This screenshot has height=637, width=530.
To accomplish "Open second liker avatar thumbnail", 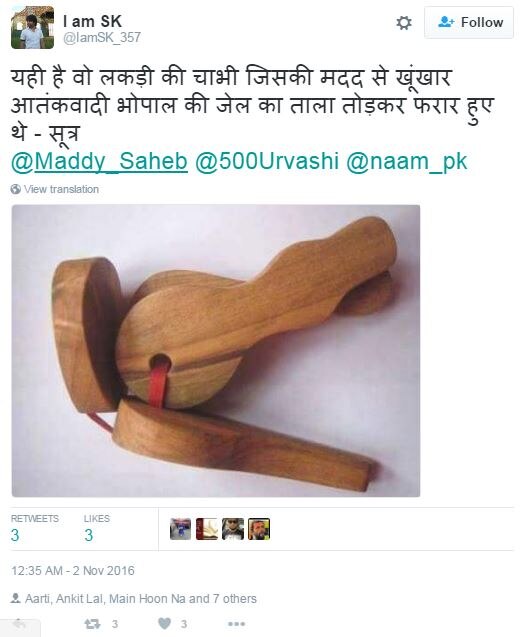I will pyautogui.click(x=206, y=529).
